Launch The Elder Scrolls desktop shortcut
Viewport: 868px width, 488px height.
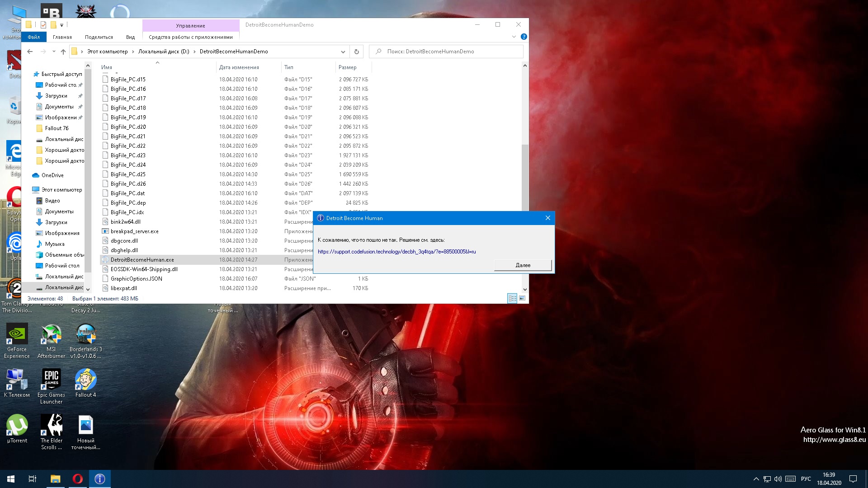51,432
